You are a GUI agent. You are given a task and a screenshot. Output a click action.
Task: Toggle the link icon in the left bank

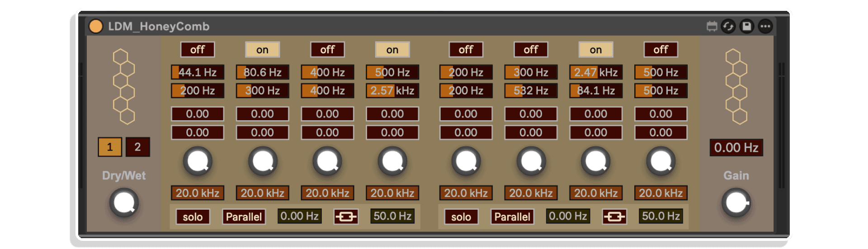click(x=346, y=217)
